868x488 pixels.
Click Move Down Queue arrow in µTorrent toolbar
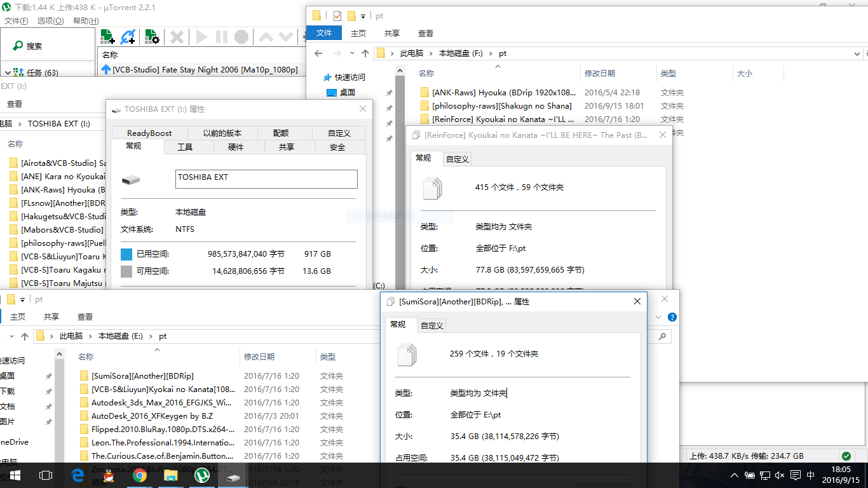(x=286, y=37)
